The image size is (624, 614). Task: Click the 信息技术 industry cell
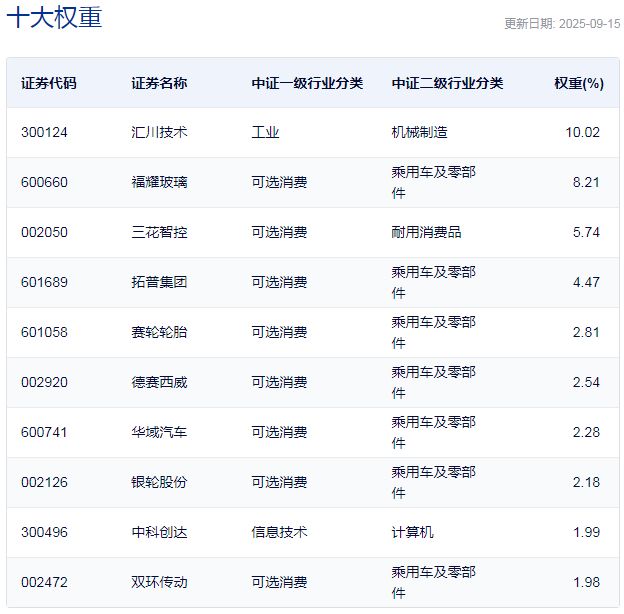[x=279, y=532]
